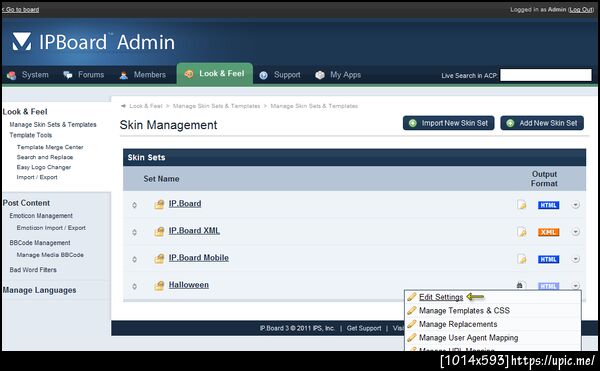
Task: Click the orange XML output format badge
Action: [548, 232]
